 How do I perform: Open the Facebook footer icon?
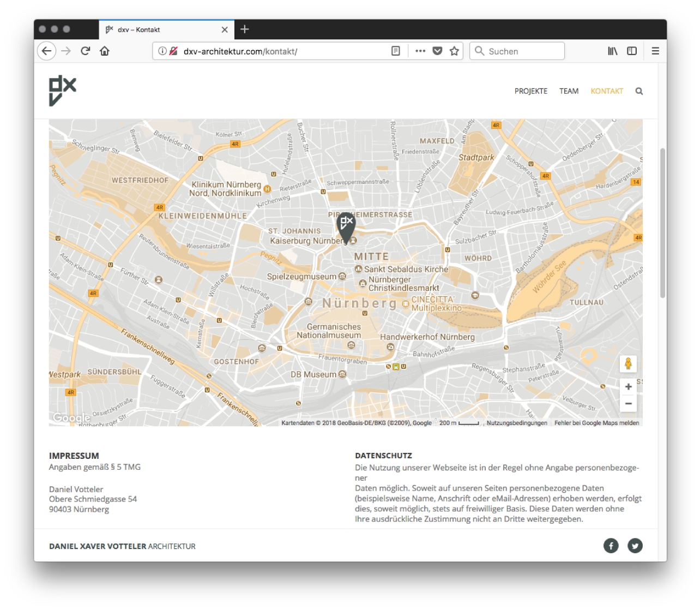coord(611,546)
